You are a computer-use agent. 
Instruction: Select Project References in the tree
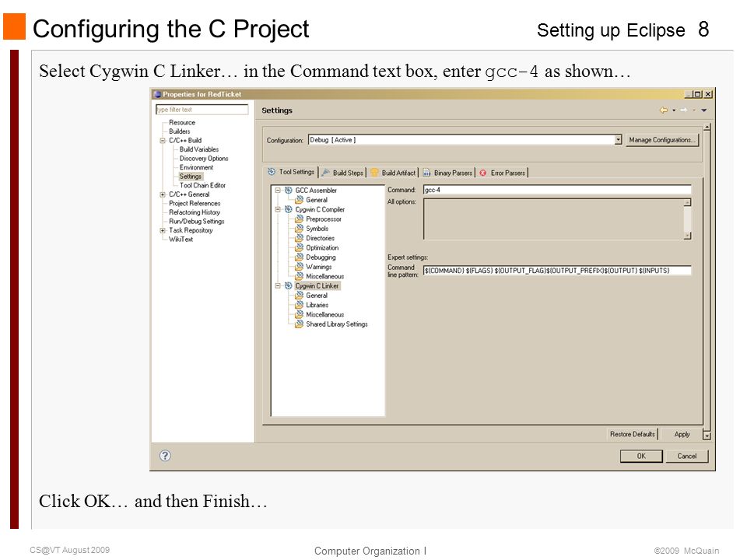[x=195, y=203]
